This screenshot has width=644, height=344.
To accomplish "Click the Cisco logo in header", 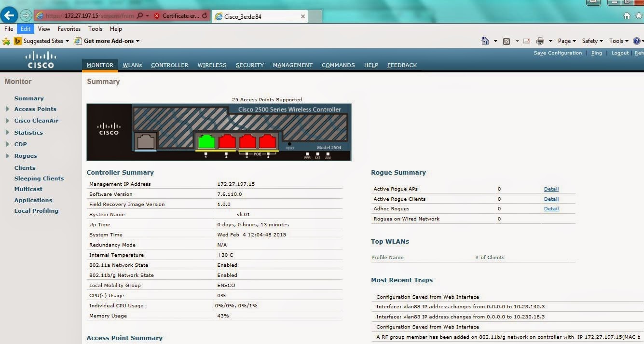I will point(41,60).
